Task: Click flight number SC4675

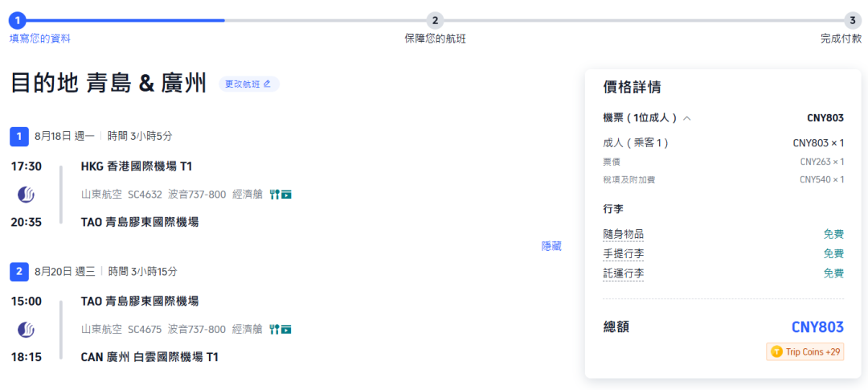Action: coord(145,330)
